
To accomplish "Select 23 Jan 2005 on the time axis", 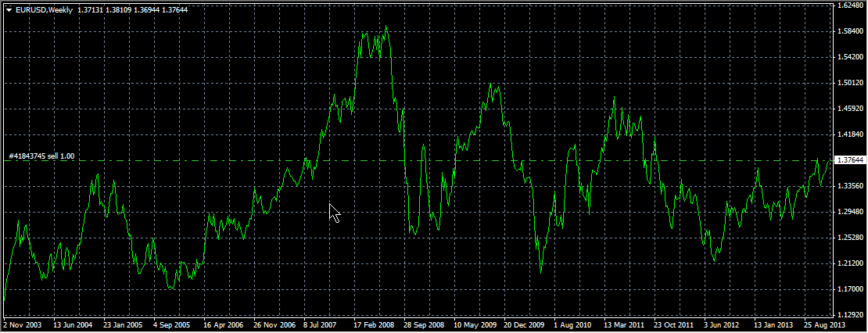I will [x=123, y=324].
